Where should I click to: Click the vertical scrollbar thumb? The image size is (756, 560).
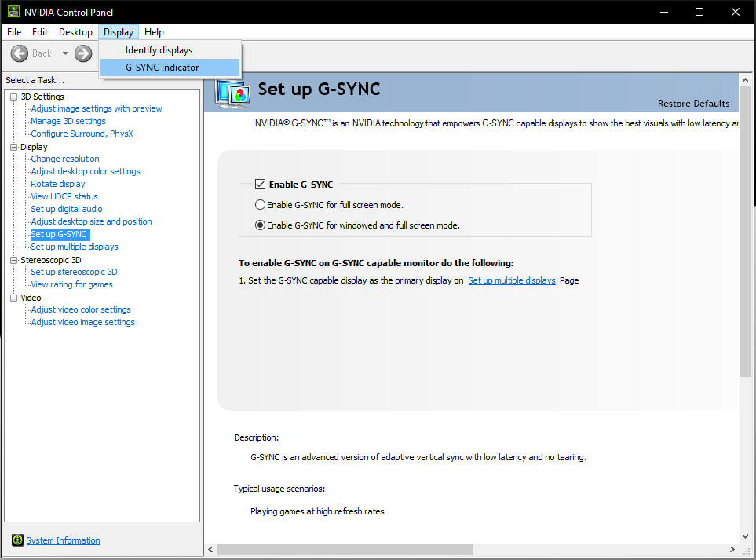(745, 232)
